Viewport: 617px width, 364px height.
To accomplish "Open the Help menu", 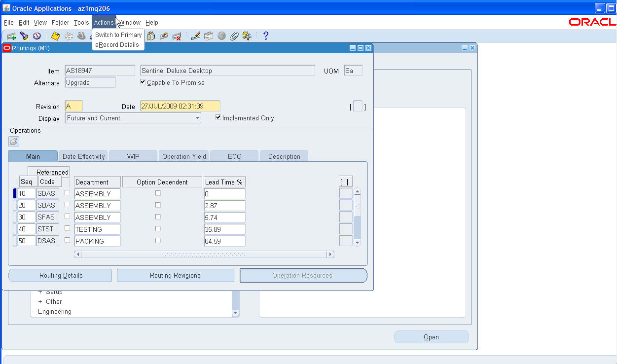I will 152,23.
